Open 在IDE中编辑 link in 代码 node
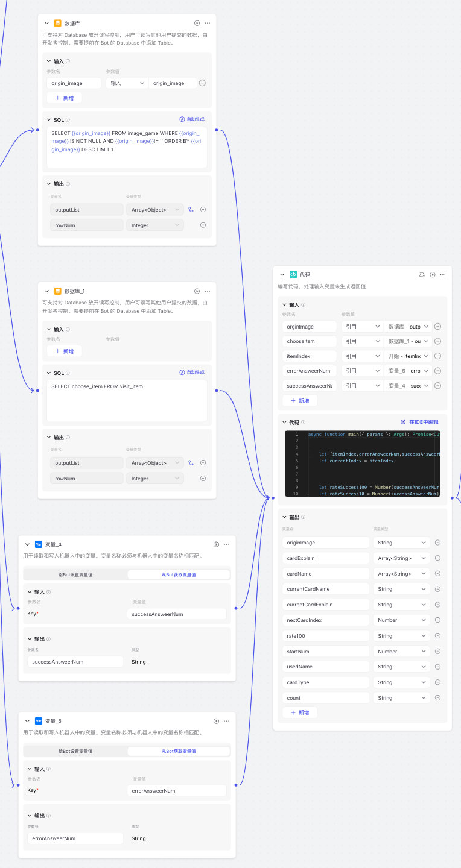Viewport: 461px width, 868px height. [420, 422]
